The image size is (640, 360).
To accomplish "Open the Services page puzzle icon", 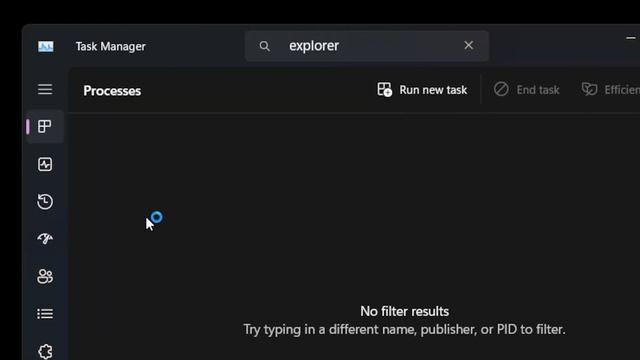I will (45, 351).
